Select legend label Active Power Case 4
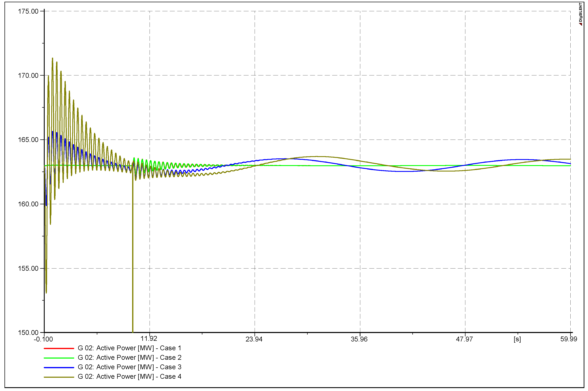 pyautogui.click(x=129, y=376)
